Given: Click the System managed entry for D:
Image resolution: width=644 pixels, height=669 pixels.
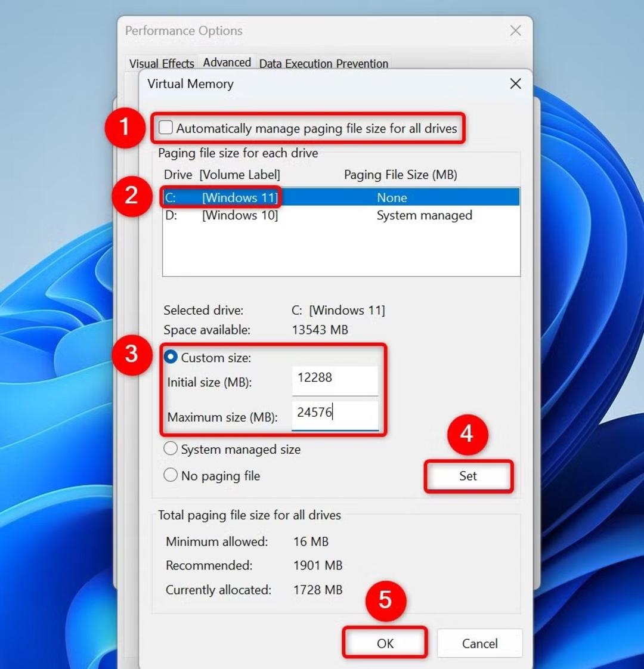Looking at the screenshot, I should pyautogui.click(x=424, y=215).
